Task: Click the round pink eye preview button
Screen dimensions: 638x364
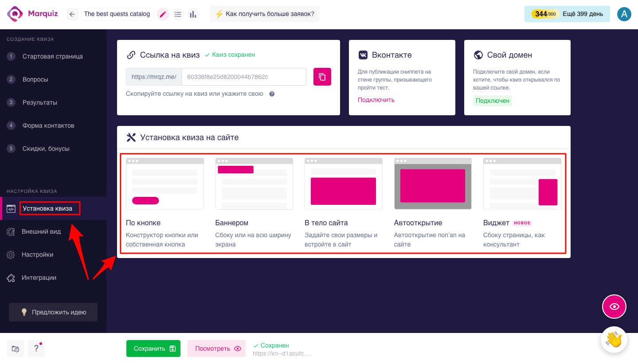Action: (614, 306)
